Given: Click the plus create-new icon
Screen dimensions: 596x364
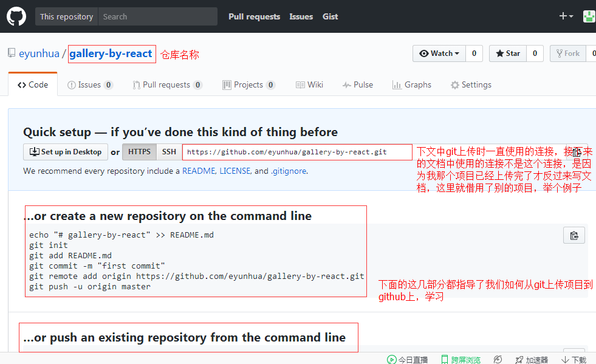Looking at the screenshot, I should (566, 16).
